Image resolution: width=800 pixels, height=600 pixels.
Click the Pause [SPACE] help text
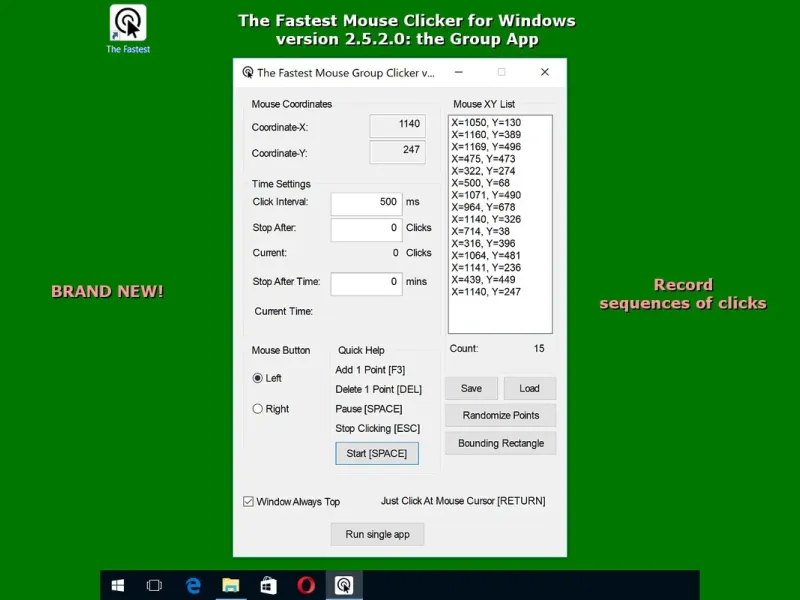[x=369, y=409]
